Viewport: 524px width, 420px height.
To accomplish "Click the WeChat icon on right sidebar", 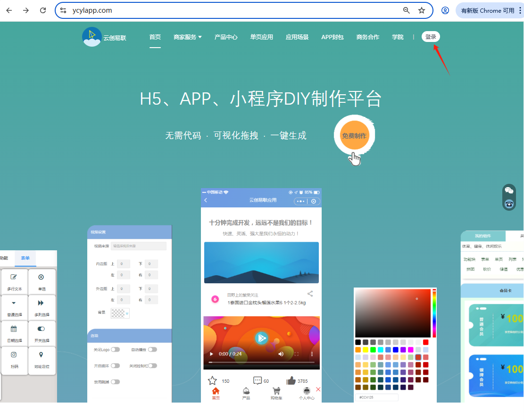I will pos(509,190).
